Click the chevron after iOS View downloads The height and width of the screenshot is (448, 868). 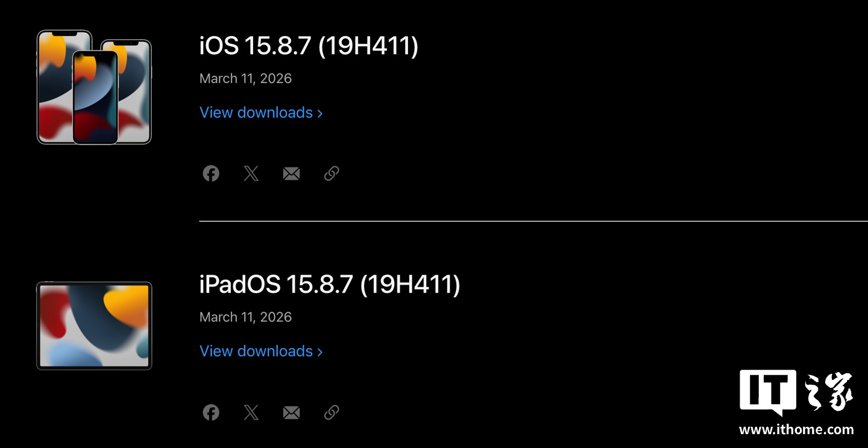[320, 113]
